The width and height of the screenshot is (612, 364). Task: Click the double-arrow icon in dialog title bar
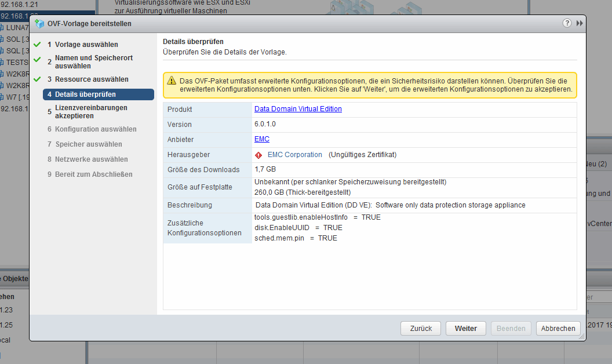(580, 23)
